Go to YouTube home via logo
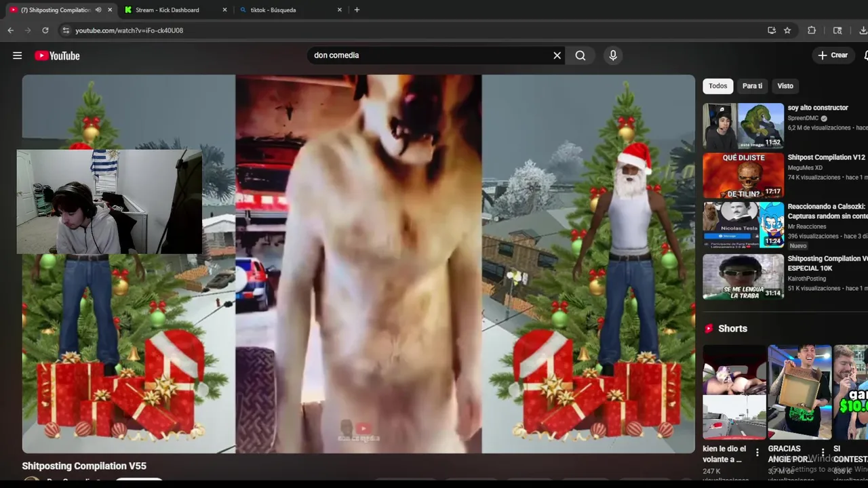This screenshot has width=868, height=488. tap(58, 56)
